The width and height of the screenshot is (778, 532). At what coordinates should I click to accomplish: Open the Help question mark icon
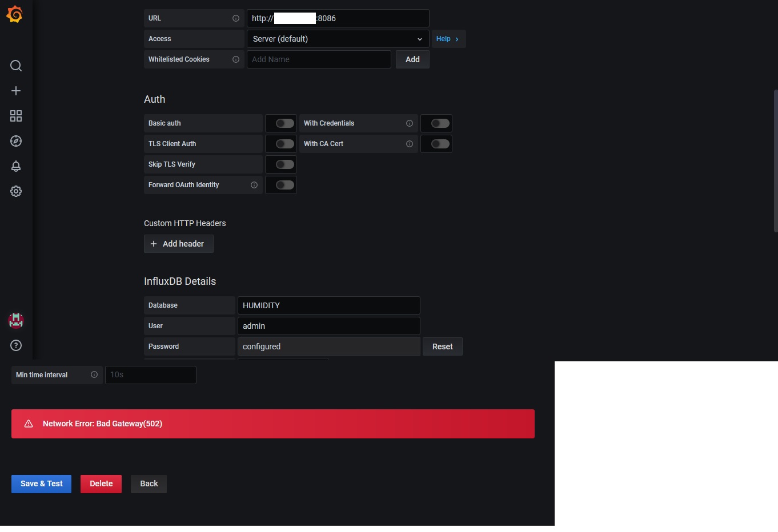coord(16,345)
